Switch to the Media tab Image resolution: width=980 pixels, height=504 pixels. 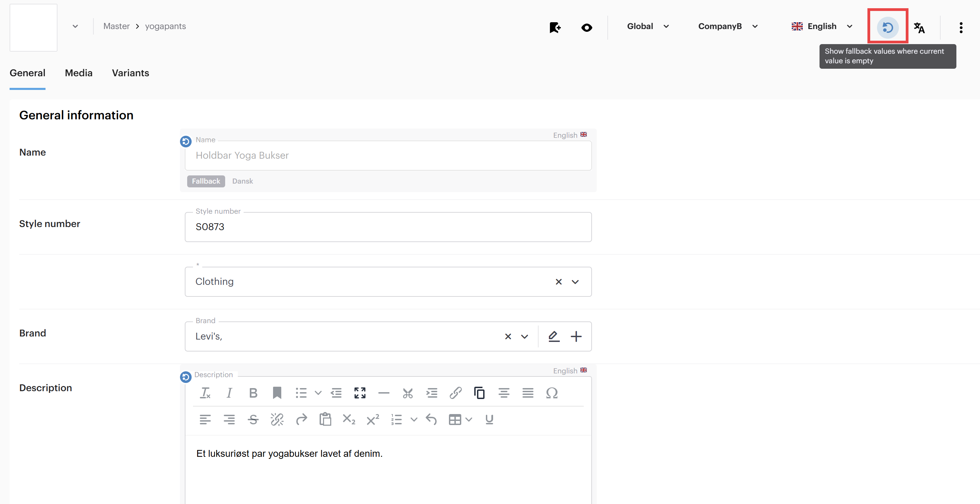coord(78,73)
